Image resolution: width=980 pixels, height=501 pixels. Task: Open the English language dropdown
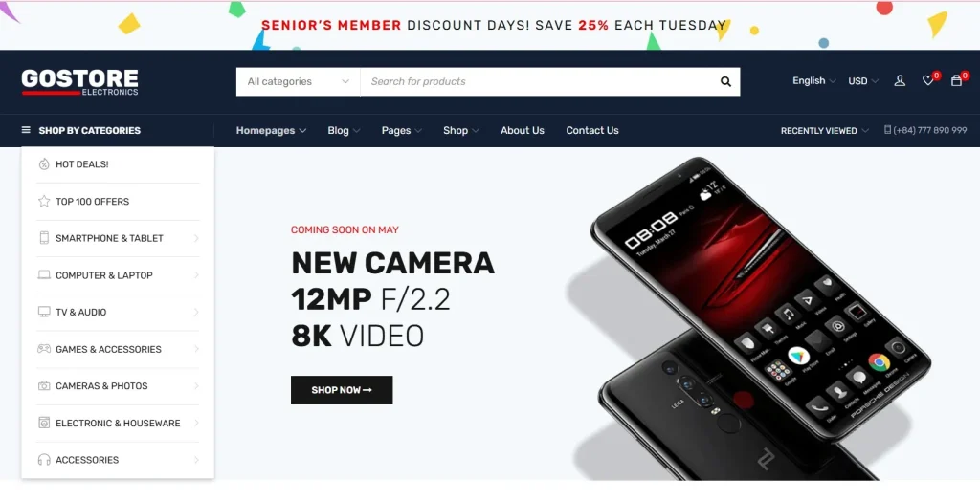coord(813,80)
